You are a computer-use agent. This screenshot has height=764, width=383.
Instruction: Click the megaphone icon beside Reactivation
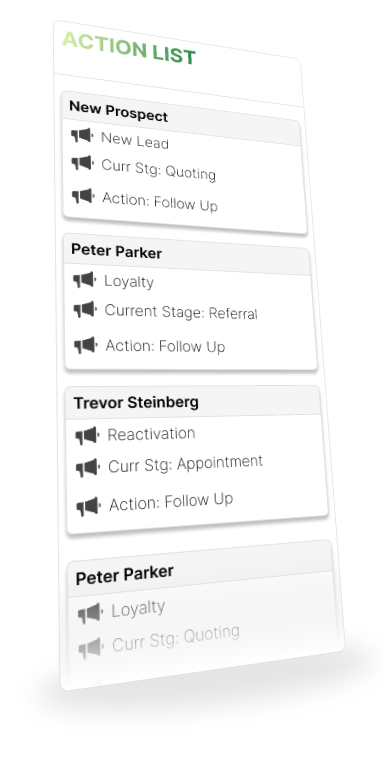click(87, 435)
